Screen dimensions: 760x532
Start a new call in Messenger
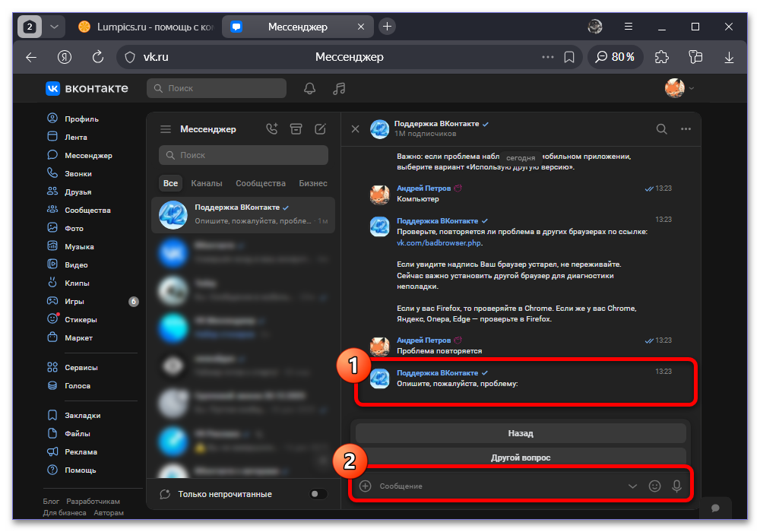coord(272,129)
